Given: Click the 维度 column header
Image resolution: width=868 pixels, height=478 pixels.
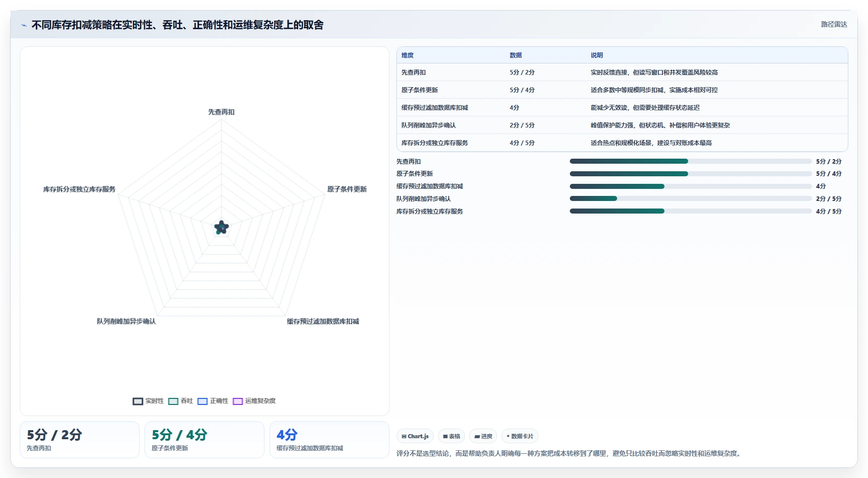Looking at the screenshot, I should [408, 55].
